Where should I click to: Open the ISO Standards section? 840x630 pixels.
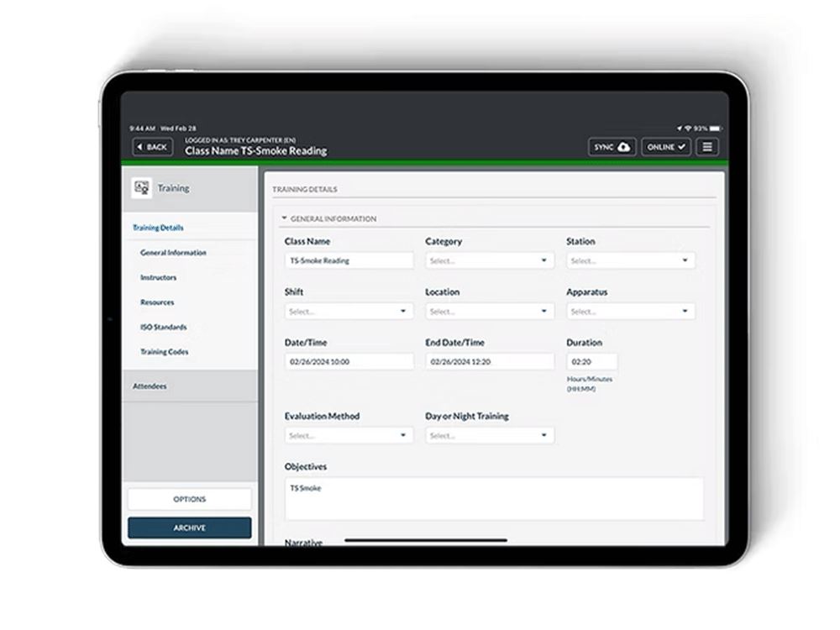[x=163, y=327]
